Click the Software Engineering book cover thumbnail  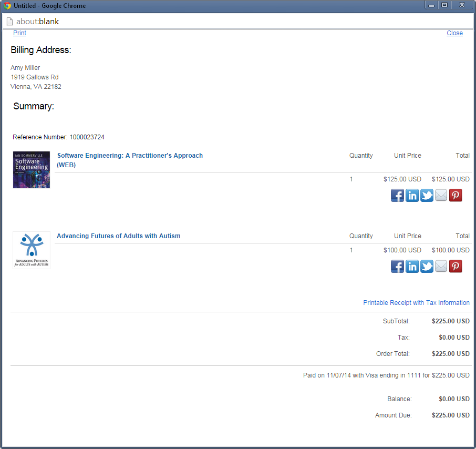32,170
